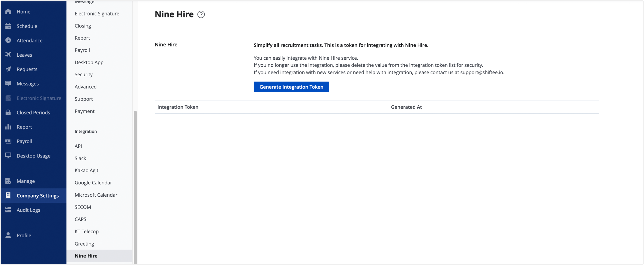Screen dimensions: 644x265
Task: Click the help icon beside Nine Hire title
Action: pyautogui.click(x=201, y=14)
